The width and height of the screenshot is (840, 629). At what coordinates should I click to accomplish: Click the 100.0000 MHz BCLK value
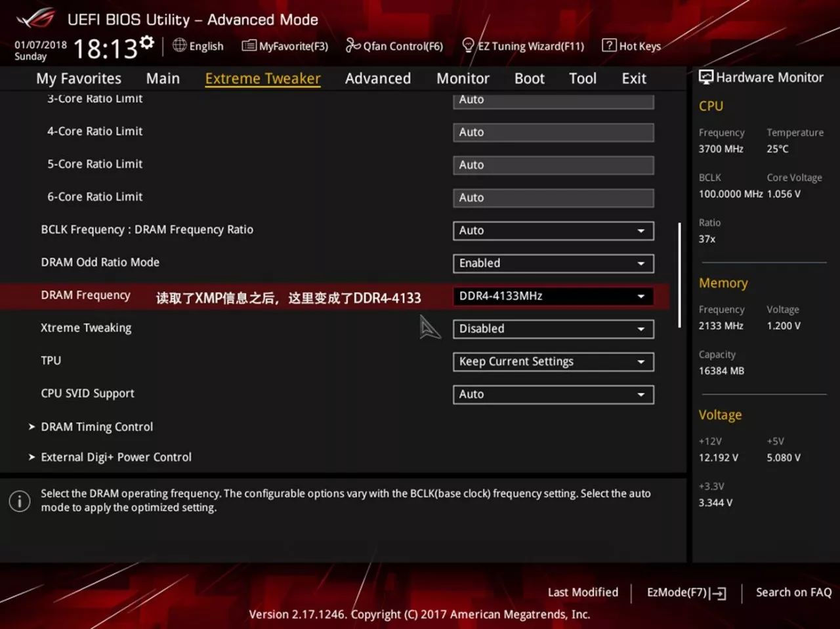click(730, 194)
